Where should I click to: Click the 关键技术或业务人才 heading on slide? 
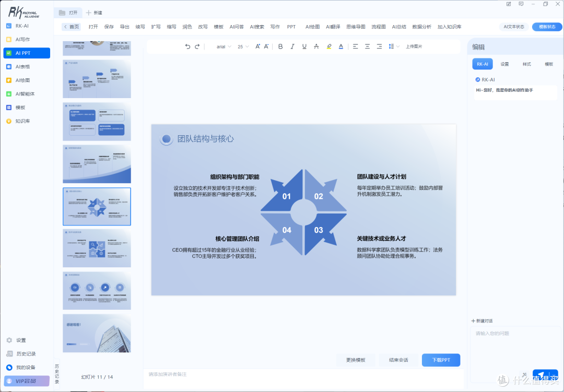(x=381, y=239)
